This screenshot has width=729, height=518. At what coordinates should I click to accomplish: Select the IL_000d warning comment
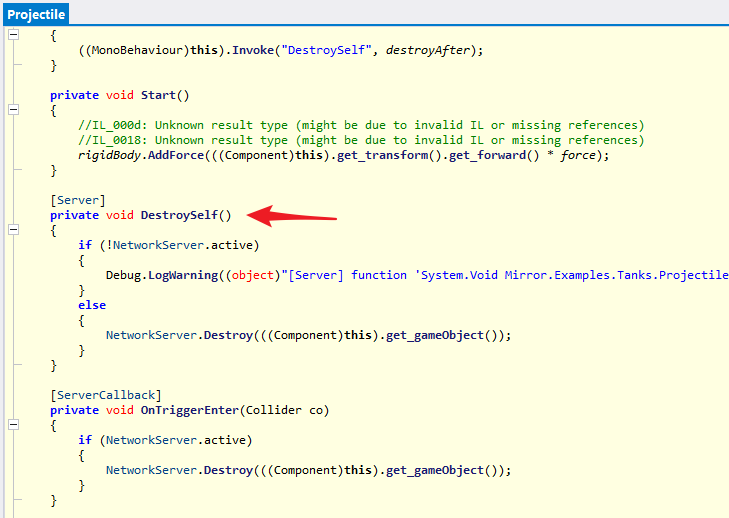pyautogui.click(x=361, y=126)
